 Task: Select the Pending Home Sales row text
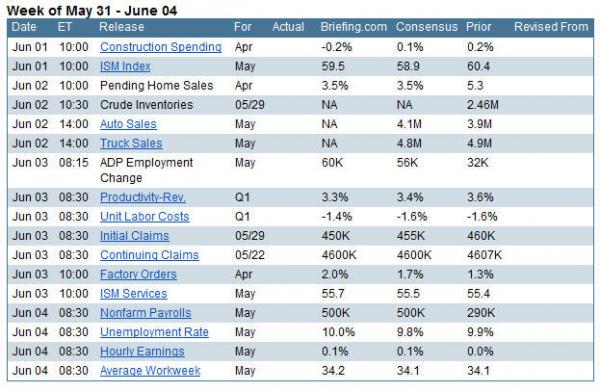(157, 85)
